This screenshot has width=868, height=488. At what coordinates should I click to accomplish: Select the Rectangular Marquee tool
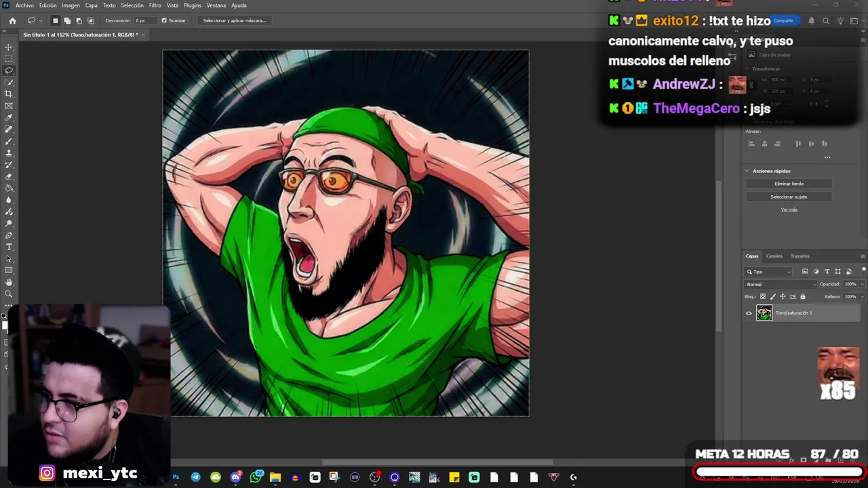pyautogui.click(x=9, y=59)
